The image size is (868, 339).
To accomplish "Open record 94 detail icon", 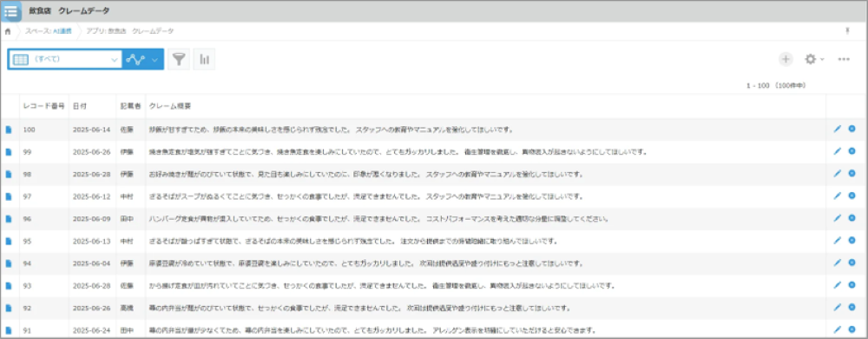I will click(9, 263).
